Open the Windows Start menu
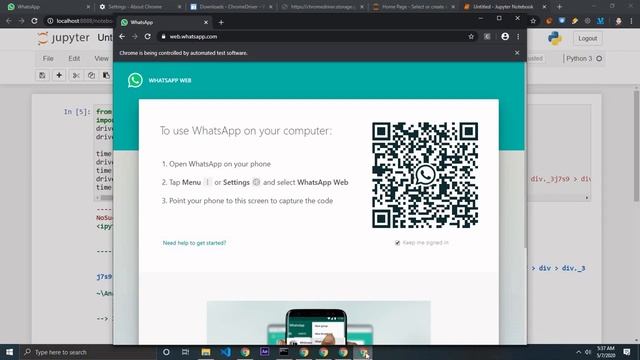 point(9,352)
